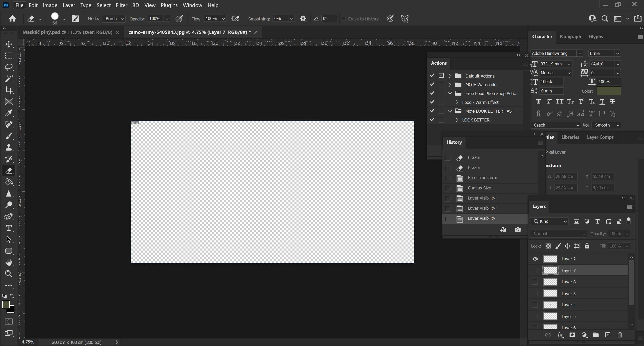Open the brush settings in the options bar
Viewport: 644px width, 346px height.
tap(75, 18)
